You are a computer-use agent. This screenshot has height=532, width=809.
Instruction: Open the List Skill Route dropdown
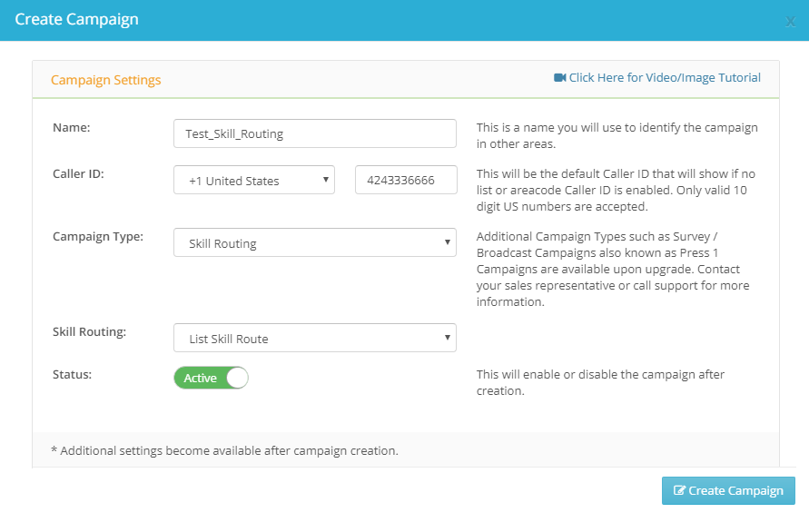pos(315,338)
